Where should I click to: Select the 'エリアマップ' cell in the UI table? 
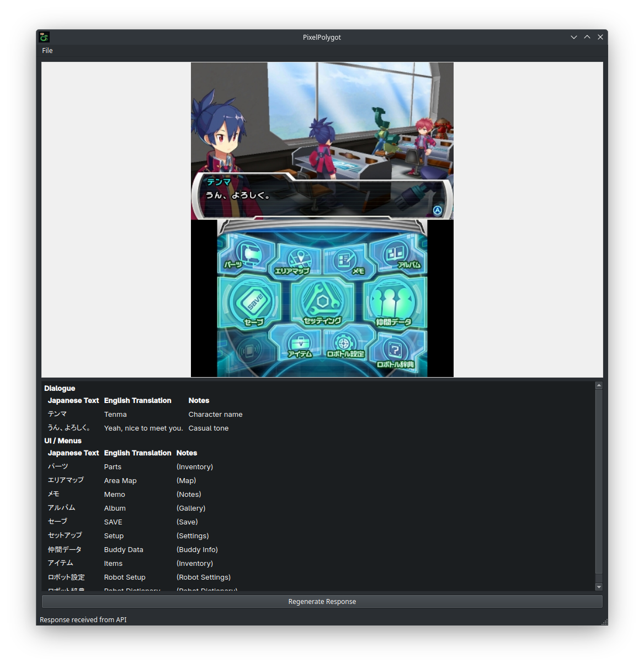66,480
